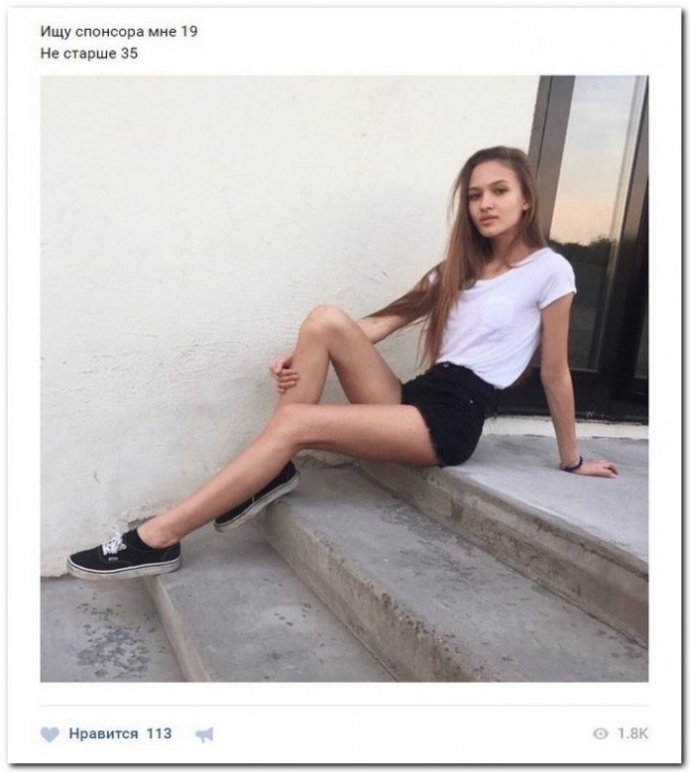The image size is (690, 772).
Task: Click the number 35 in post text
Action: point(129,53)
